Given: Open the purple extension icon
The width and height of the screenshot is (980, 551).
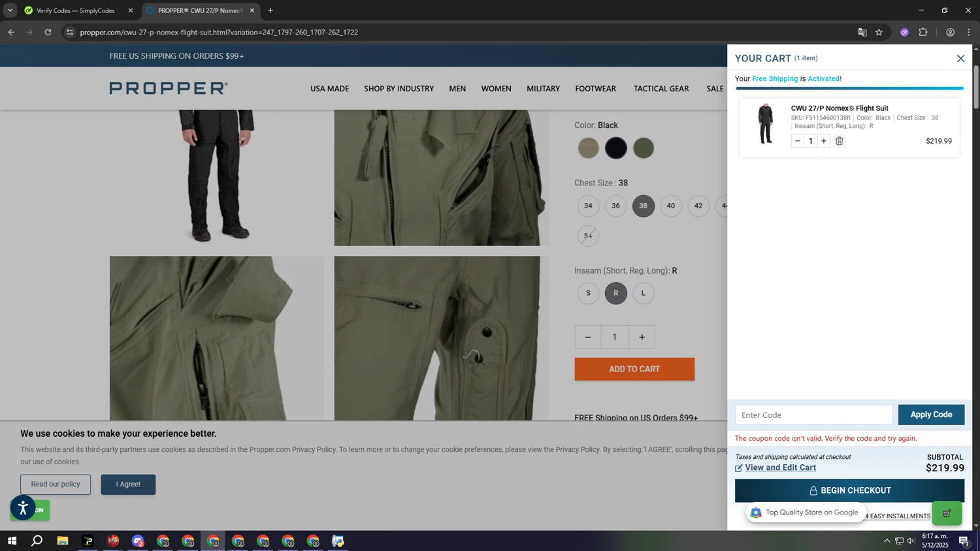Looking at the screenshot, I should coord(904,32).
